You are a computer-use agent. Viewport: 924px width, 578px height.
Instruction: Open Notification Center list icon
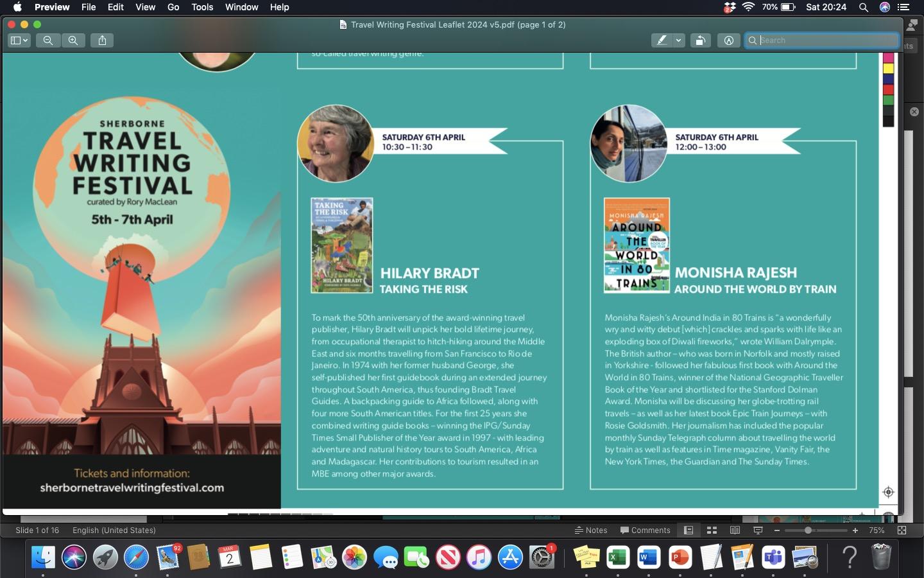pos(904,7)
